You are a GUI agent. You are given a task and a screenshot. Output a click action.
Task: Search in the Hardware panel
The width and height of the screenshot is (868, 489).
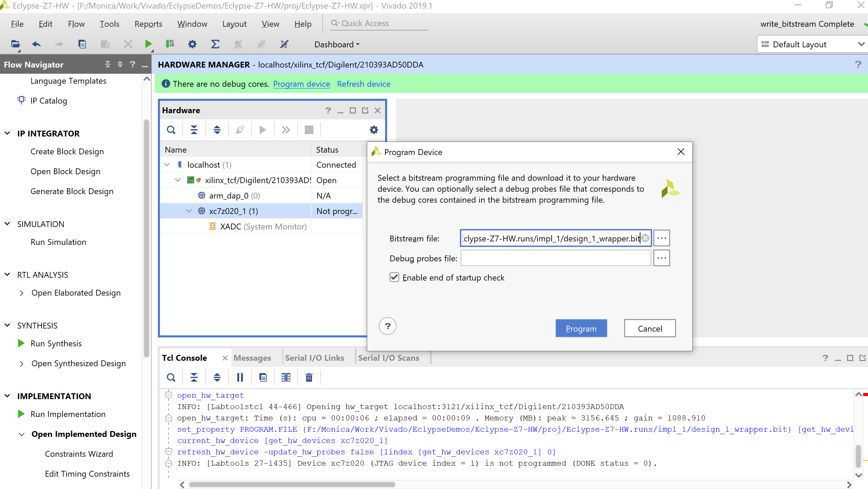(x=171, y=130)
